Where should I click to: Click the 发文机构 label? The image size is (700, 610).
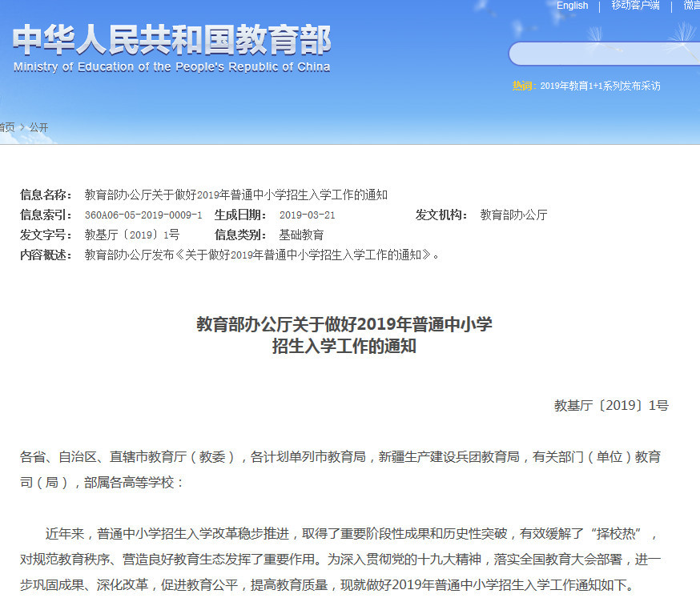click(x=441, y=215)
